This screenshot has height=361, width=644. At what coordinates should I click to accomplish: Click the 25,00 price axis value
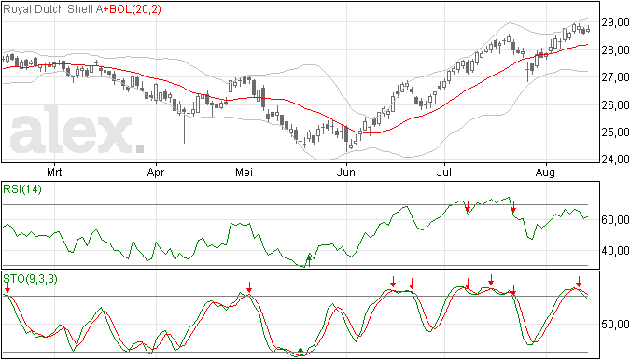(615, 132)
